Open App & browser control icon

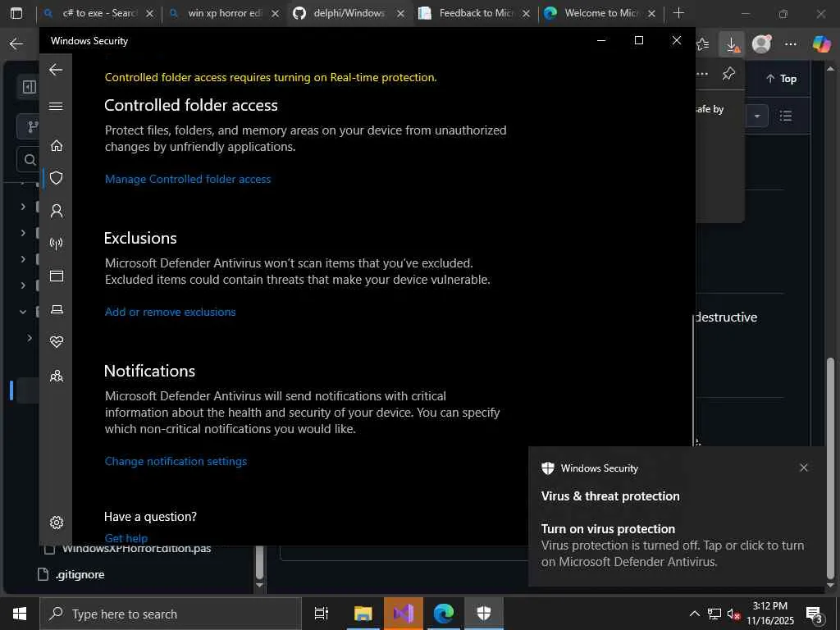(57, 276)
